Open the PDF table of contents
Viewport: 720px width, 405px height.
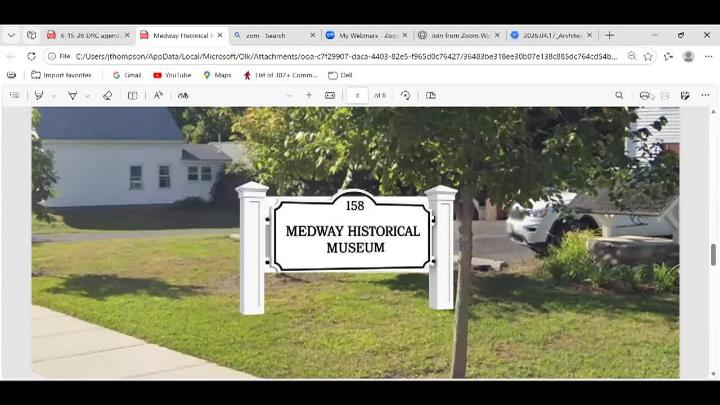click(15, 96)
